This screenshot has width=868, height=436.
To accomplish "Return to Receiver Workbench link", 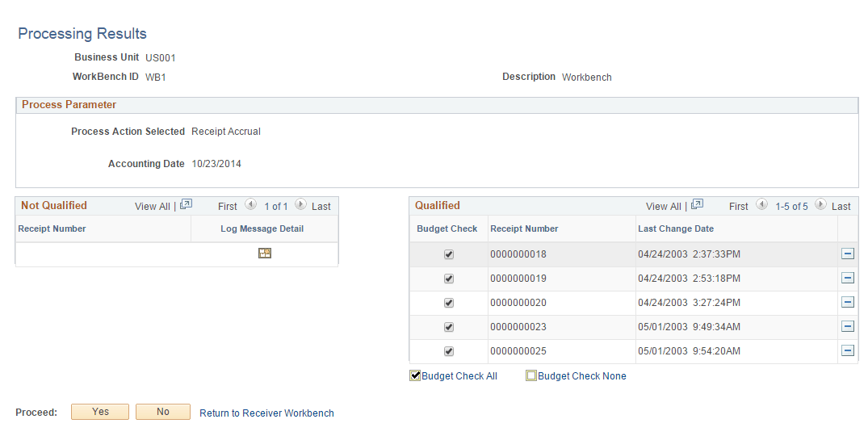I will [266, 413].
